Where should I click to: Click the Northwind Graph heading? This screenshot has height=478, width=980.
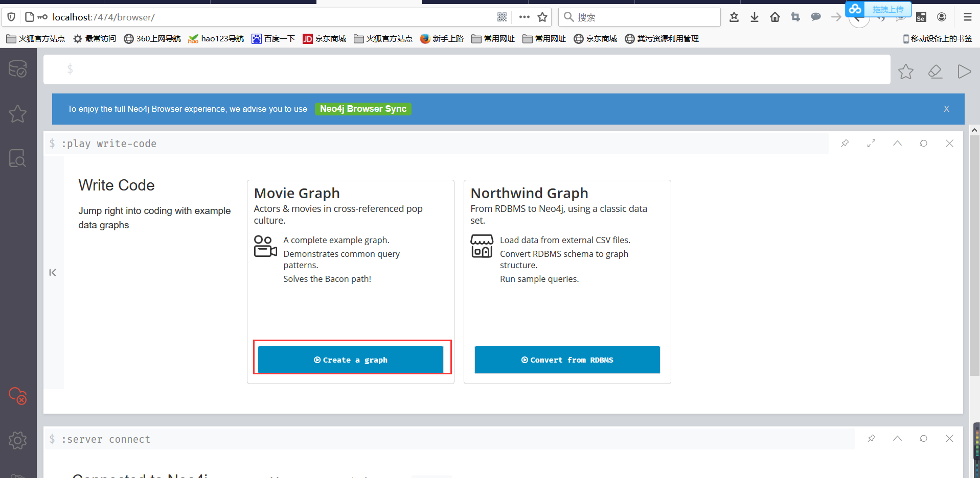tap(529, 193)
